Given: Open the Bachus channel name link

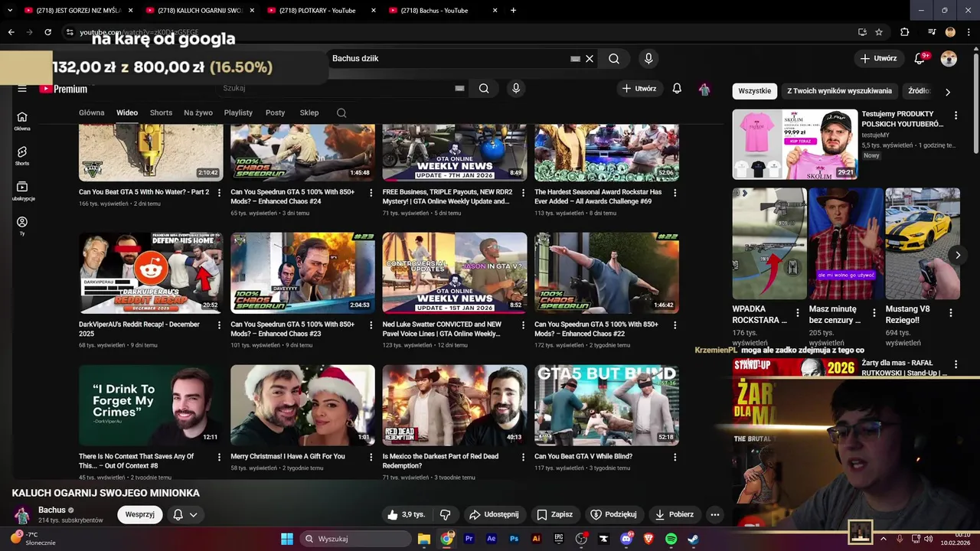Looking at the screenshot, I should click(52, 510).
